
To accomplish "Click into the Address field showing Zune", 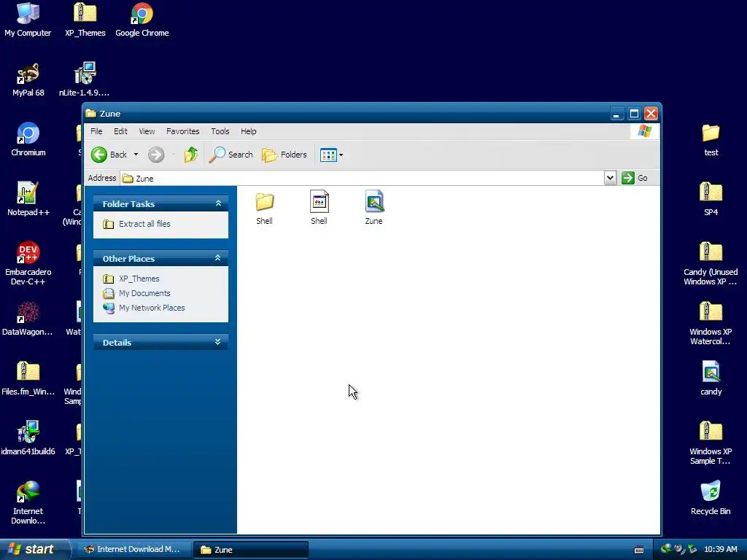I will [362, 178].
